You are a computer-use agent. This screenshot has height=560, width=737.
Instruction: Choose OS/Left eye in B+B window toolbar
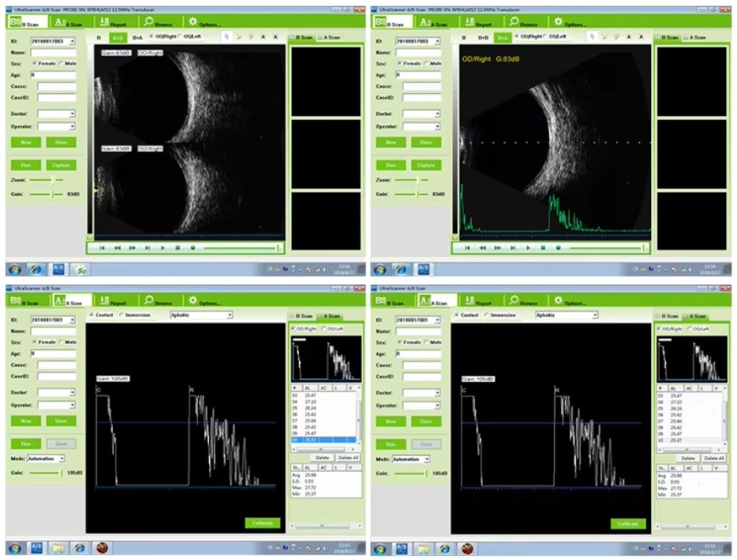[181, 36]
